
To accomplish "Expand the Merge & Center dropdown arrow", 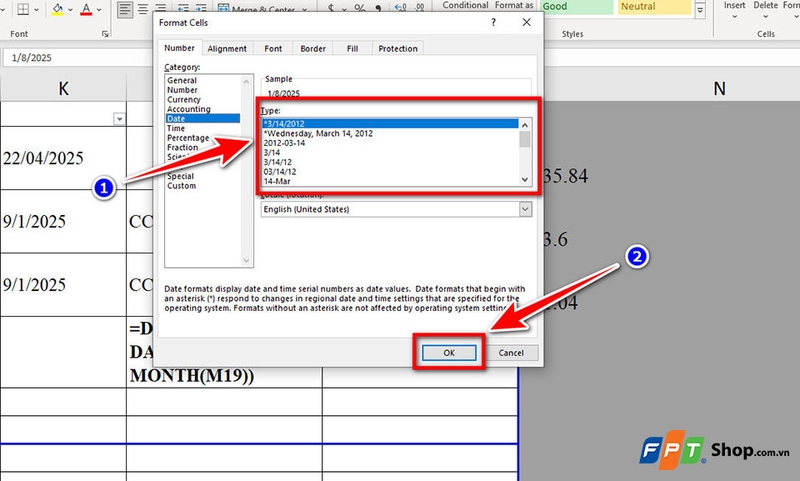I will pyautogui.click(x=305, y=10).
